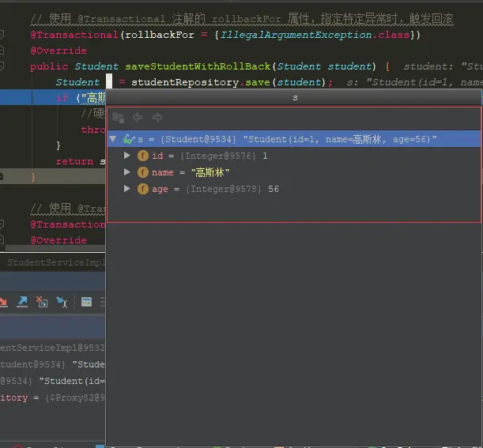This screenshot has width=483, height=448.
Task: Collapse the s variable node
Action: (113, 139)
